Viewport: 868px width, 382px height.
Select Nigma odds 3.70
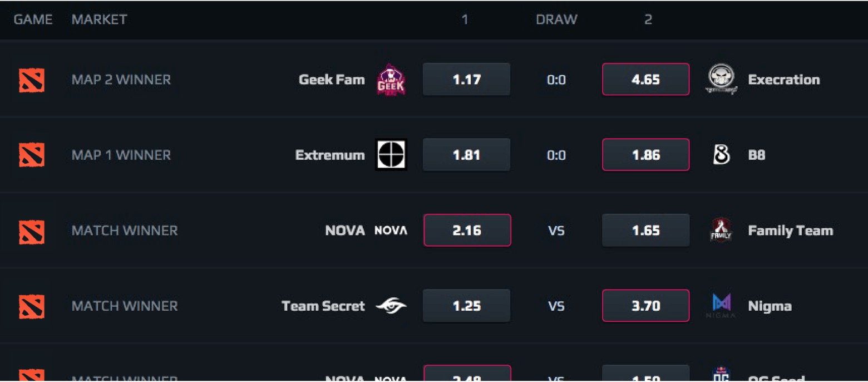646,306
